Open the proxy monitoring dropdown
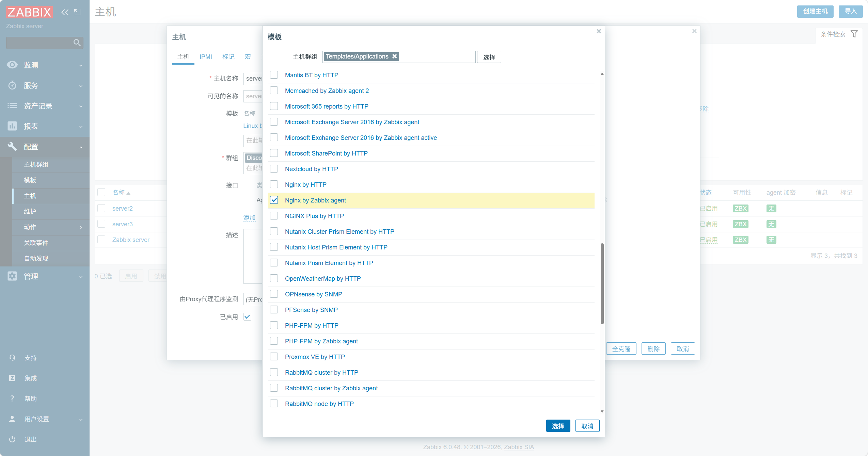Viewport: 868px width, 456px height. tap(253, 299)
